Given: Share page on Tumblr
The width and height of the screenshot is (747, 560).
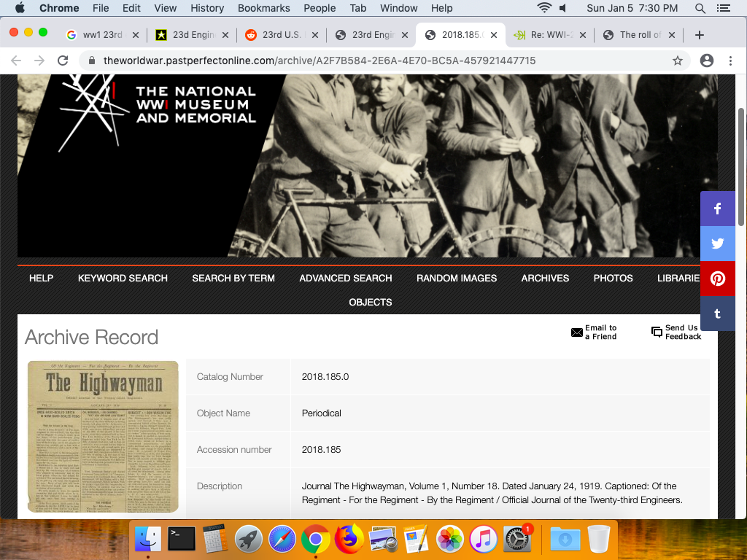Looking at the screenshot, I should 718,314.
